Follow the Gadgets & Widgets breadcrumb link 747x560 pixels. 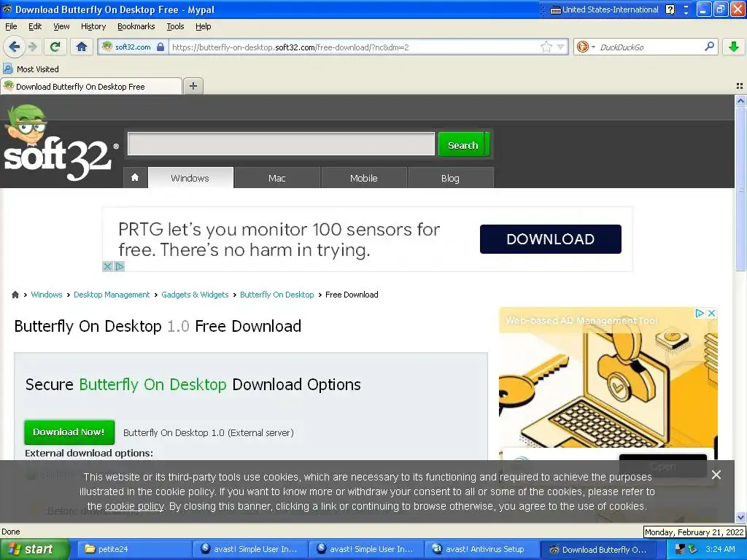195,295
